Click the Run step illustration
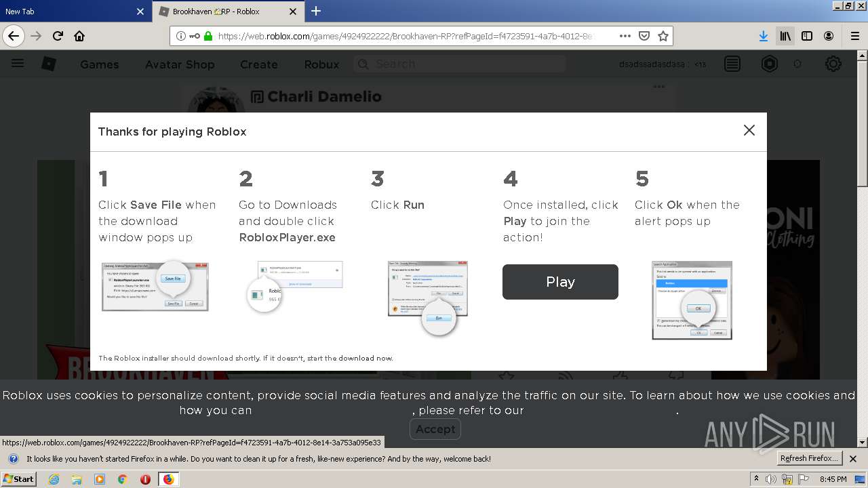This screenshot has width=868, height=488. click(428, 298)
